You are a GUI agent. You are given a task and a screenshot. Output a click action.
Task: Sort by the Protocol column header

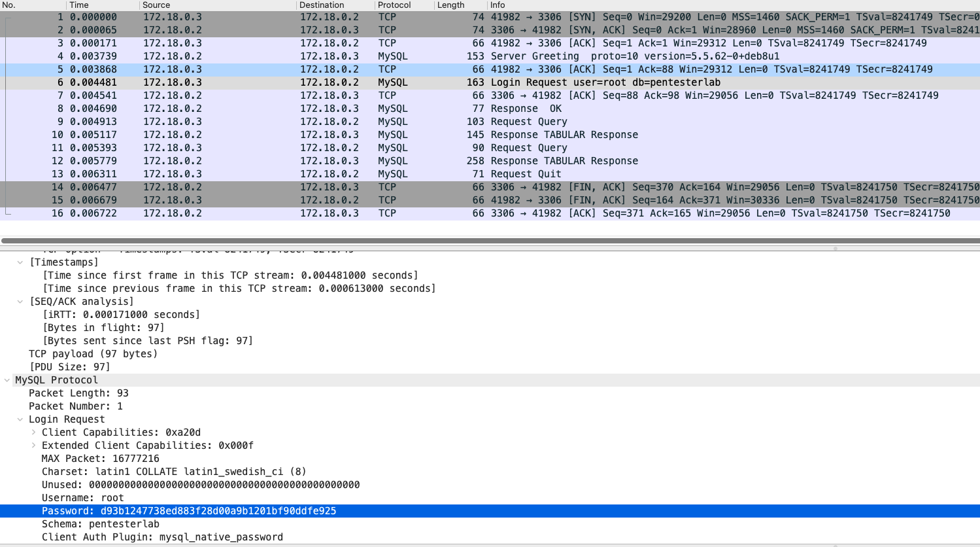coord(404,5)
